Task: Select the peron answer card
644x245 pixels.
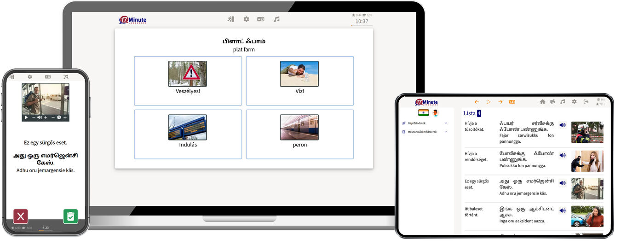Action: click(300, 134)
